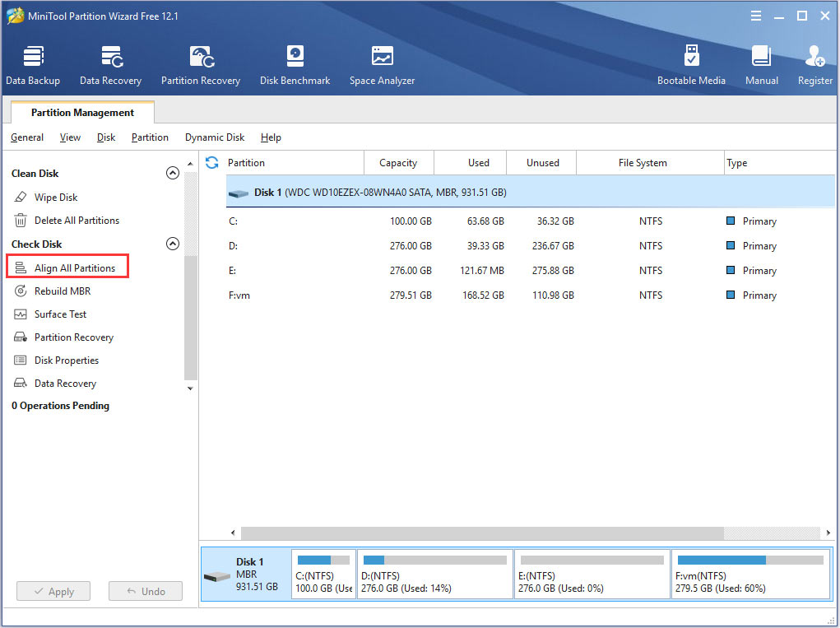Click sidebar Partition Recovery icon
Screen dimensions: 840x628
click(x=21, y=337)
